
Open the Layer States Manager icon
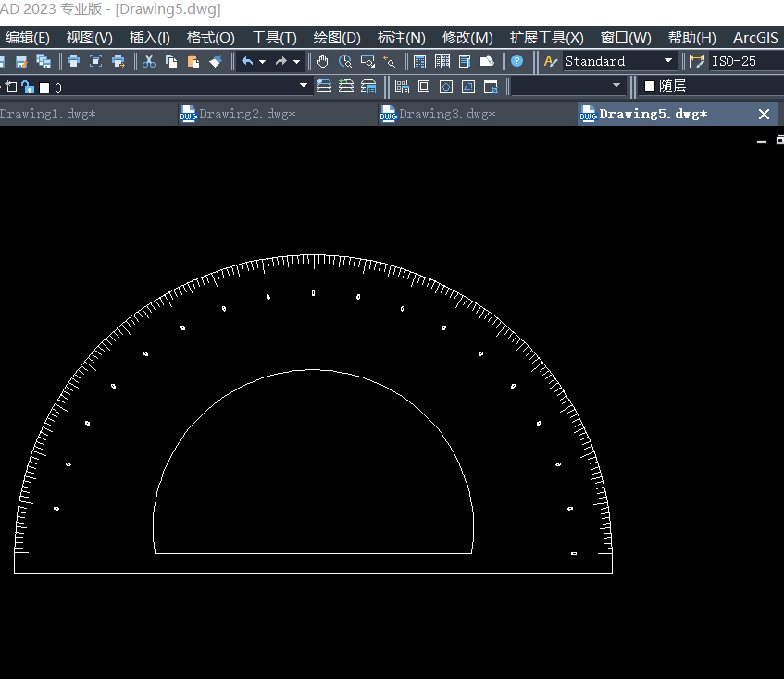click(x=368, y=86)
